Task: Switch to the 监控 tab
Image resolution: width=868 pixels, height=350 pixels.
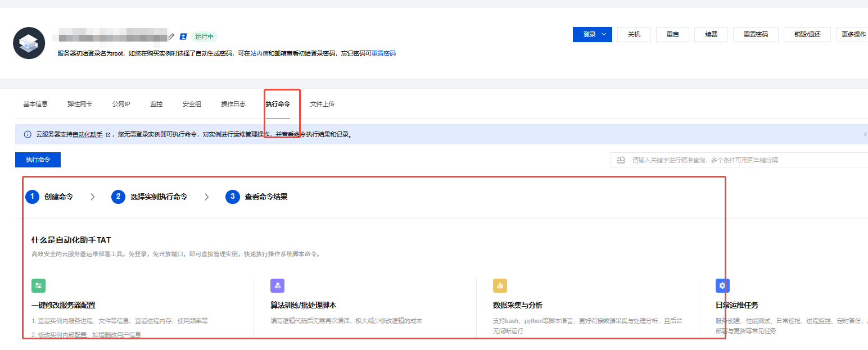Action: [156, 103]
